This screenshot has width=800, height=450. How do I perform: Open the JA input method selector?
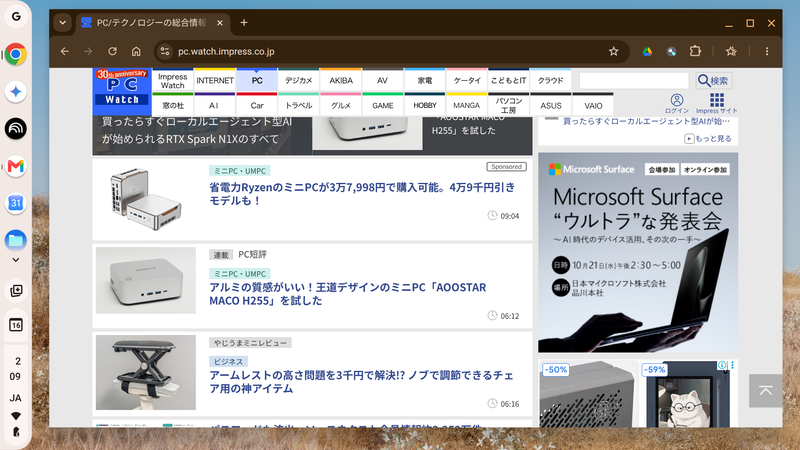pyautogui.click(x=15, y=398)
